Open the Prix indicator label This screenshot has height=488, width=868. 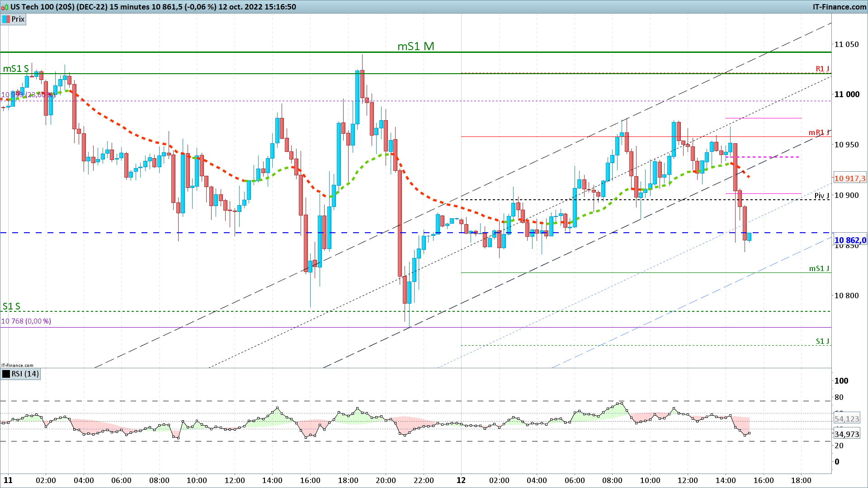(x=18, y=19)
